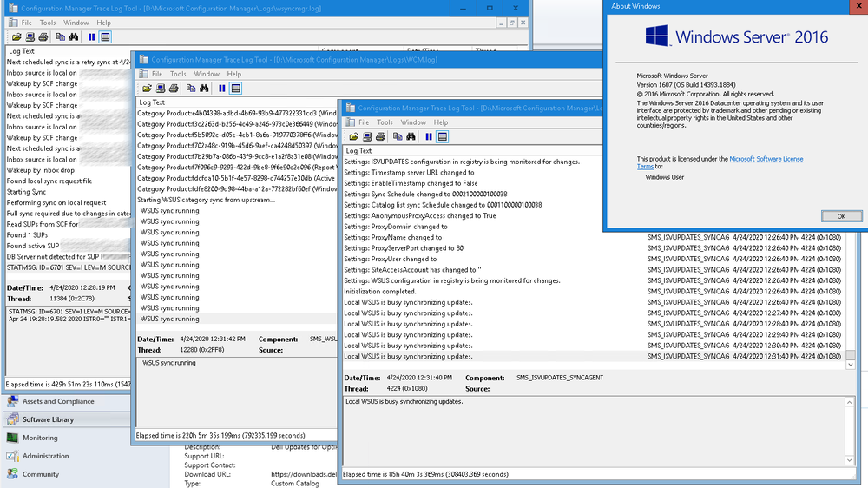Viewport: 868px width, 488px height.
Task: Open Window menu in WCM.log window
Action: click(207, 74)
